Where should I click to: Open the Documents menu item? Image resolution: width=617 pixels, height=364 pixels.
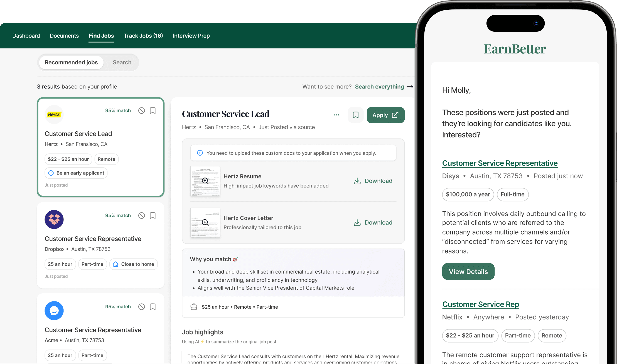[x=64, y=36]
